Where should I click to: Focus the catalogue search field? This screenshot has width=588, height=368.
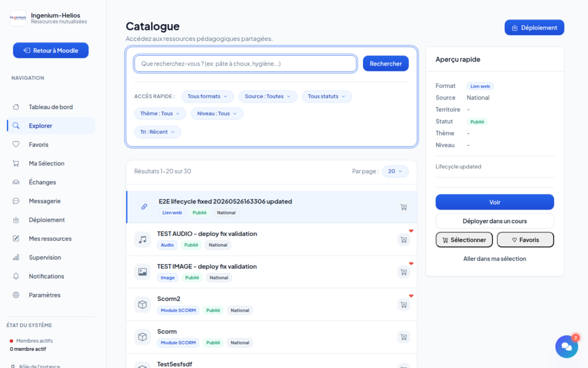pyautogui.click(x=245, y=63)
